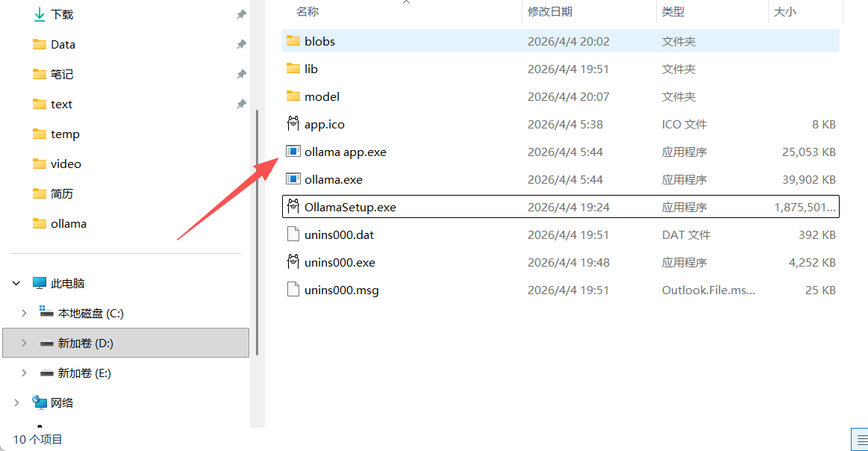Sort by the 名称 column header
This screenshot has width=868, height=451.
307,12
